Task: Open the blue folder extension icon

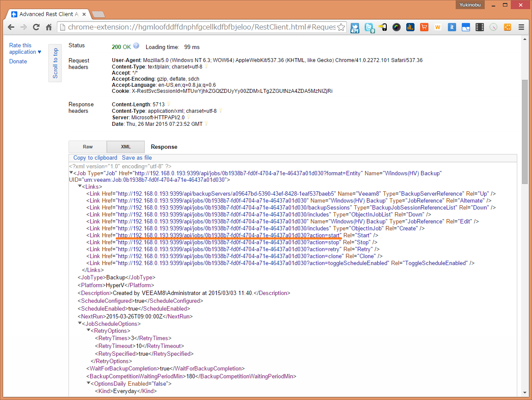Action: click(x=466, y=27)
